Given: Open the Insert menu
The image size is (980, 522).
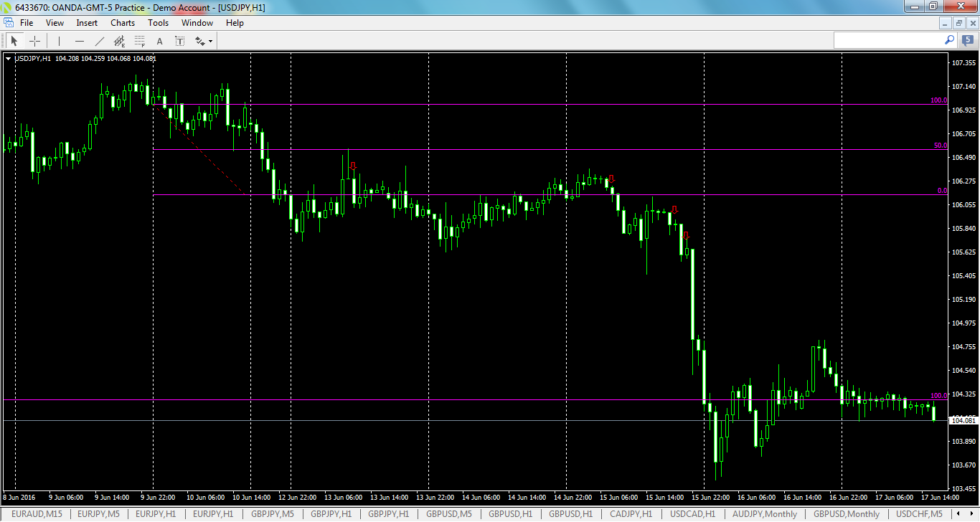Looking at the screenshot, I should point(86,22).
